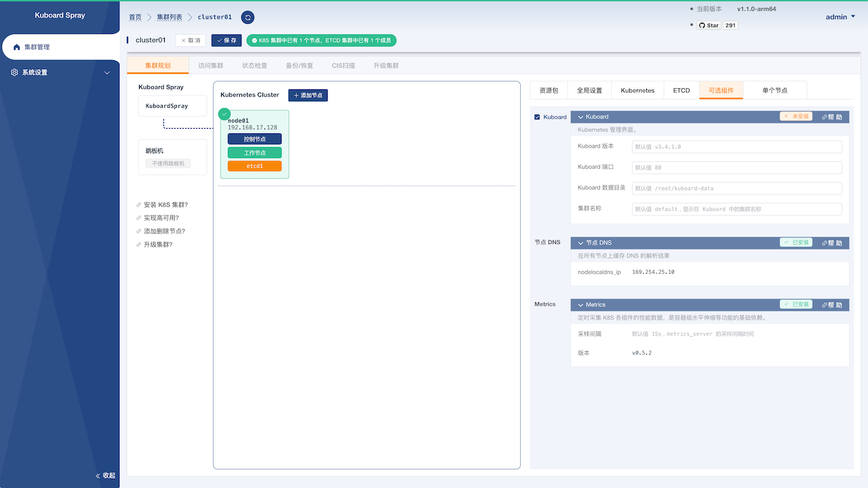Image resolution: width=868 pixels, height=488 pixels.
Task: Collapse the Metrics section chevron
Action: [581, 305]
